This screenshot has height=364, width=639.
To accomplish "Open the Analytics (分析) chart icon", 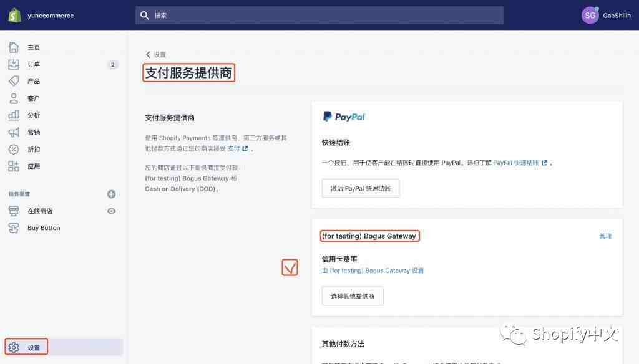I will click(14, 115).
